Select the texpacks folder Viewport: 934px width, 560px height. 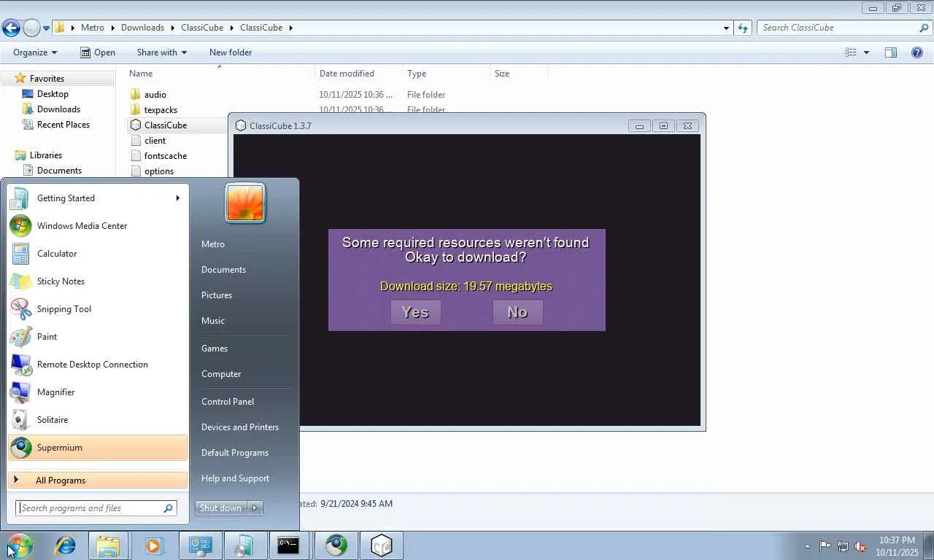pyautogui.click(x=161, y=110)
